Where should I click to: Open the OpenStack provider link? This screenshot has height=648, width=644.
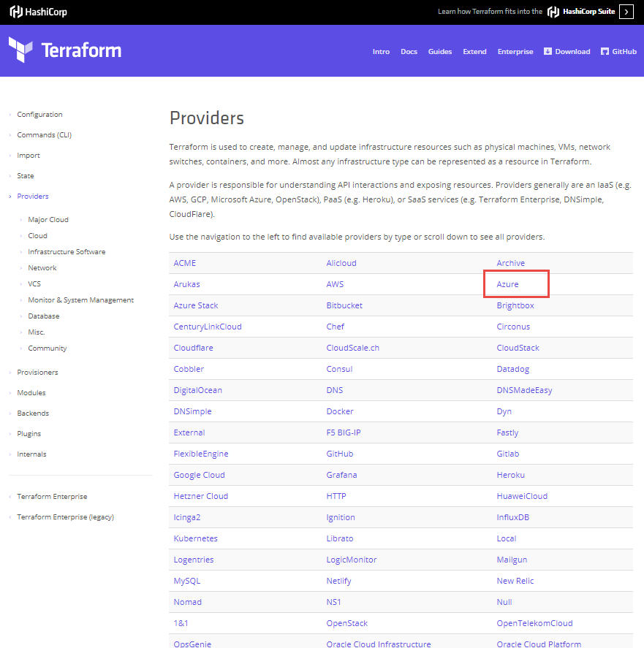point(347,623)
